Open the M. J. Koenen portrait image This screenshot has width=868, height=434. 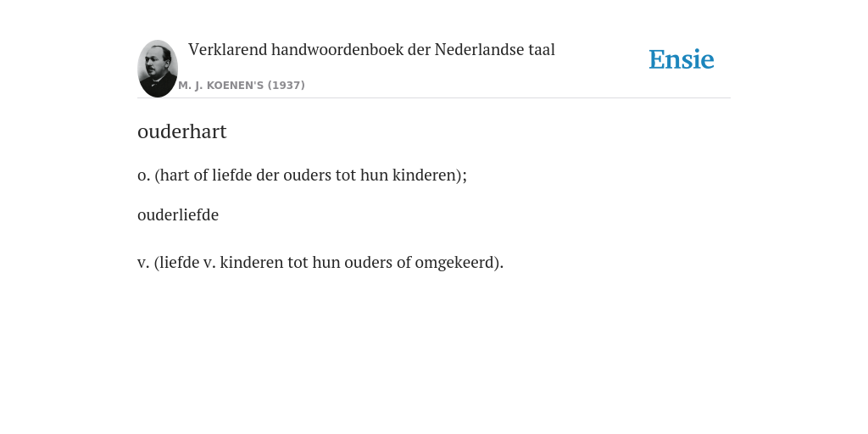tap(158, 69)
